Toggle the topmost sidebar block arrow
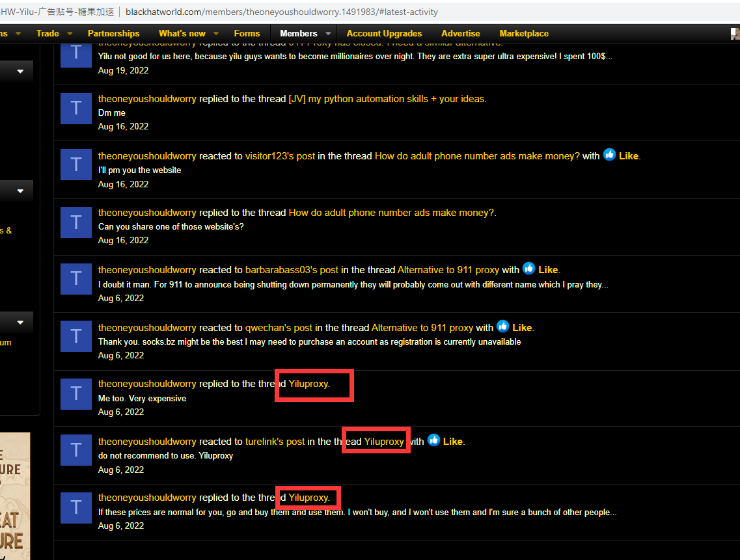 20,72
